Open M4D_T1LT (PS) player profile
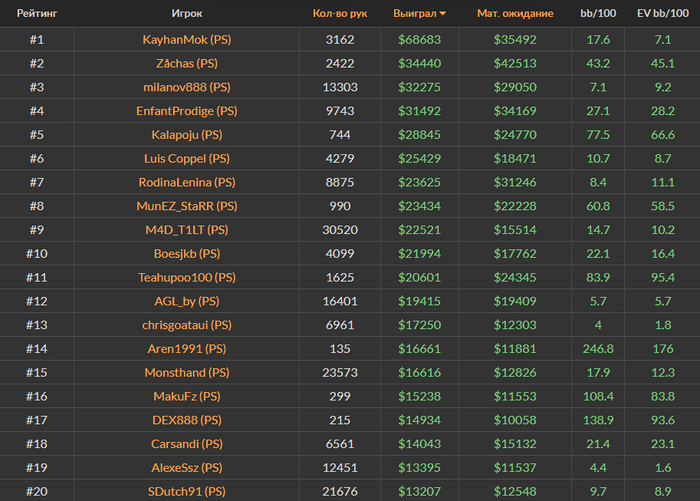Viewport: 700px width, 501px height. [187, 230]
